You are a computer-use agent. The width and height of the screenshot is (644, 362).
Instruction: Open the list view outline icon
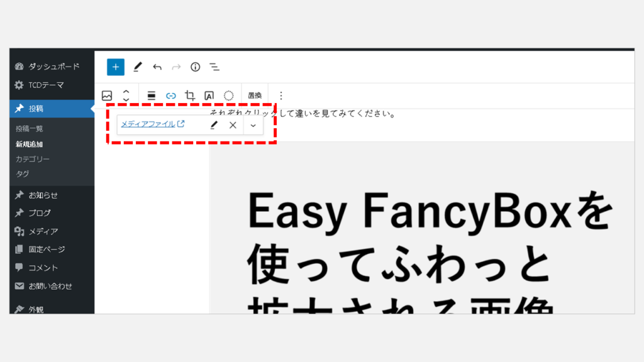point(214,67)
